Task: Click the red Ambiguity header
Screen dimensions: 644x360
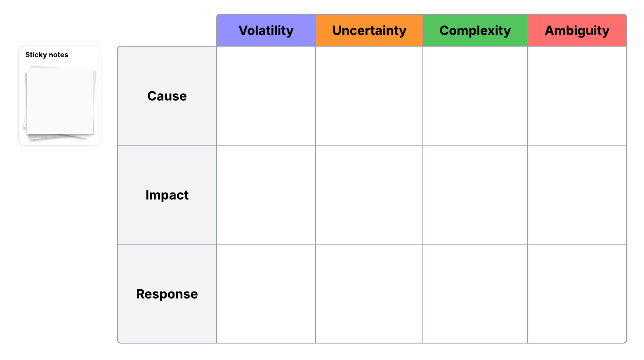Action: [x=577, y=31]
